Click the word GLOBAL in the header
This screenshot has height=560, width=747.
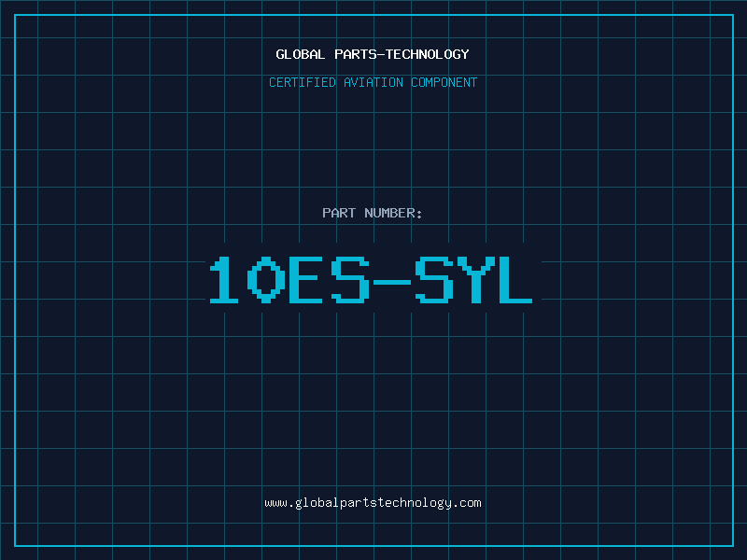point(301,54)
